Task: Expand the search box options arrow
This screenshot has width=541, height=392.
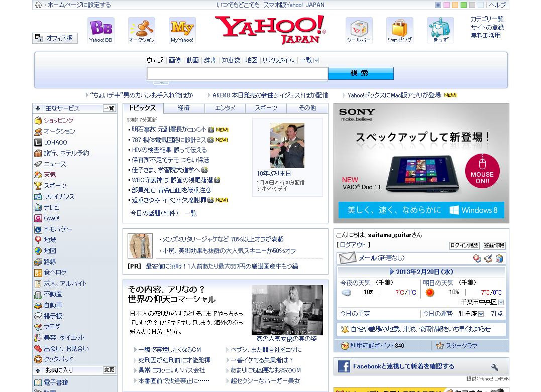Action: pos(161,83)
